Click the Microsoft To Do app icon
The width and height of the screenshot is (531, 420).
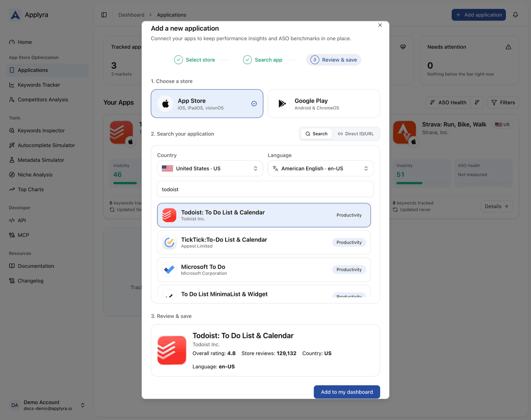169,270
